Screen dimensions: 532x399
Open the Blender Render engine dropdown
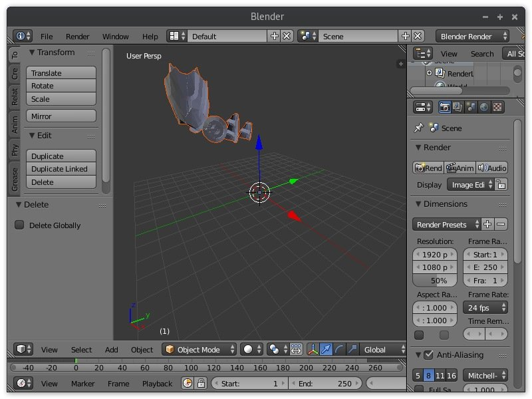coord(472,36)
